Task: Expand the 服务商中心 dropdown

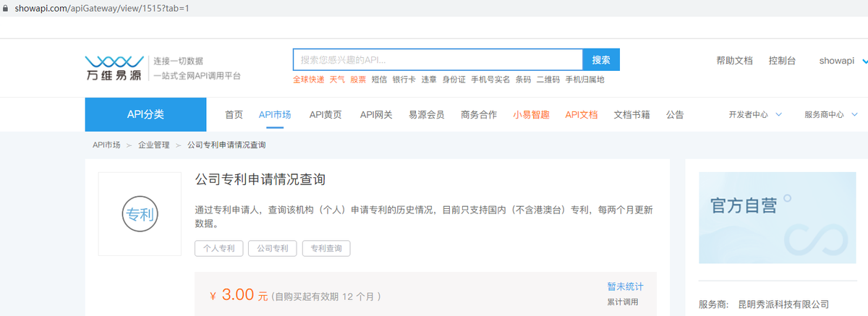Action: pos(830,114)
